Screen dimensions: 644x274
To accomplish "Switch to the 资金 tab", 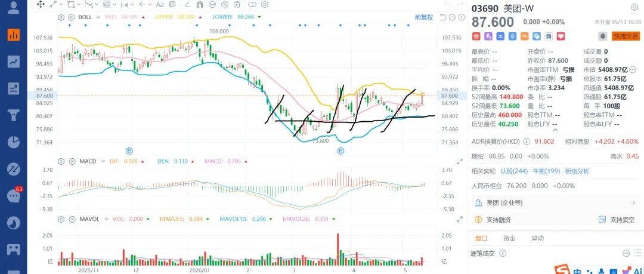I will pos(509,238).
